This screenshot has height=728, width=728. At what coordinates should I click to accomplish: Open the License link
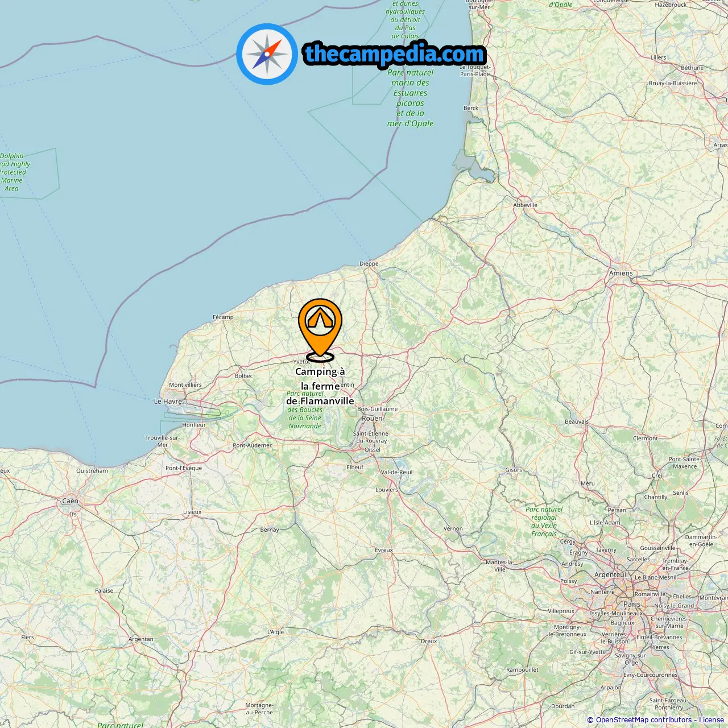click(712, 720)
